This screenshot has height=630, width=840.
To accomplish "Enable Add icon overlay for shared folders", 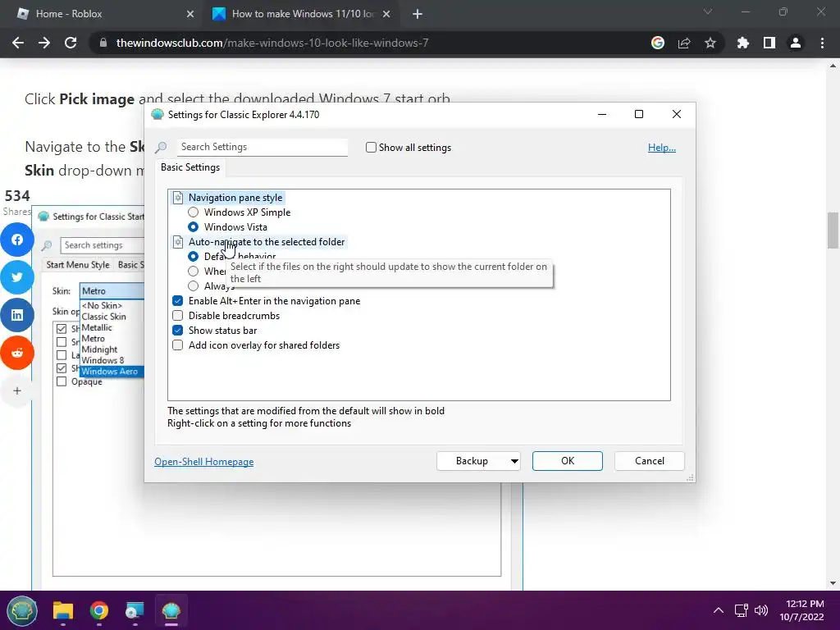I will [x=178, y=345].
